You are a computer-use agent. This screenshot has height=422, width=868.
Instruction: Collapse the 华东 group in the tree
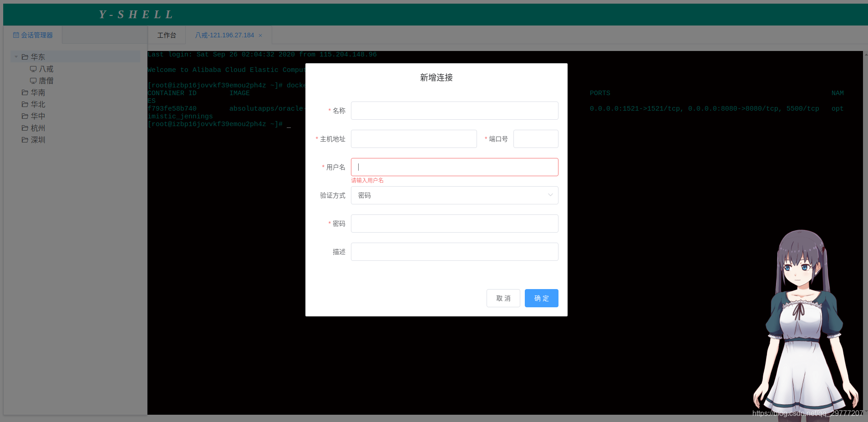pyautogui.click(x=16, y=56)
